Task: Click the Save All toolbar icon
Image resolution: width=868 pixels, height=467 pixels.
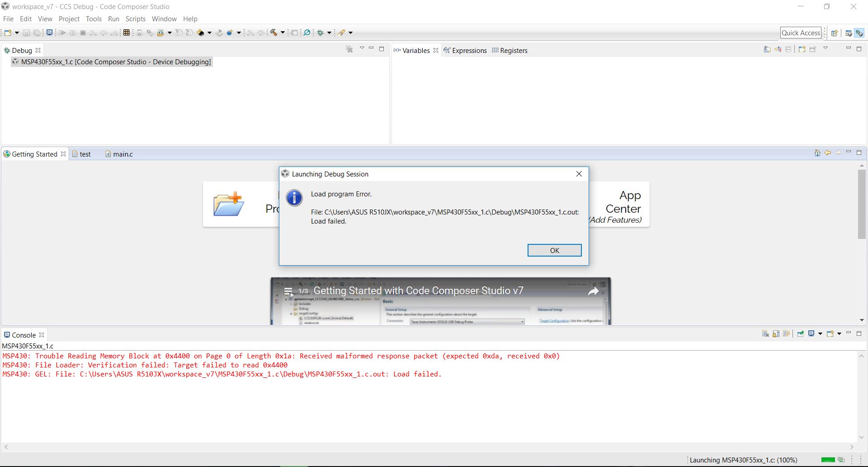Action: [x=37, y=33]
